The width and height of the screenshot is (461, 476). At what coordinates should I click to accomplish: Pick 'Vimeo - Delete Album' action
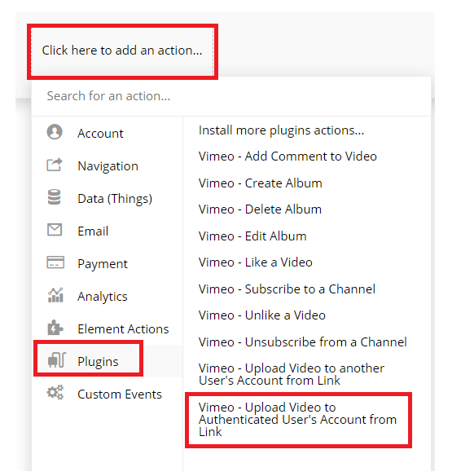260,209
